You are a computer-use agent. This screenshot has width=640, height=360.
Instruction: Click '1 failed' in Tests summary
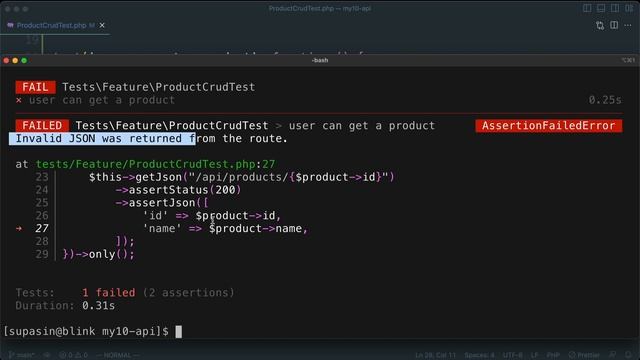pos(109,293)
